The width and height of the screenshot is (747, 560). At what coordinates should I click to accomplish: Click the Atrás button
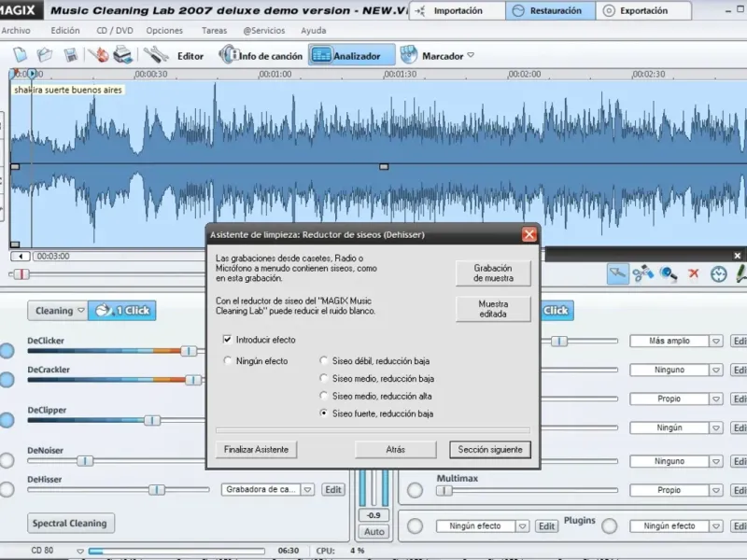pos(395,450)
